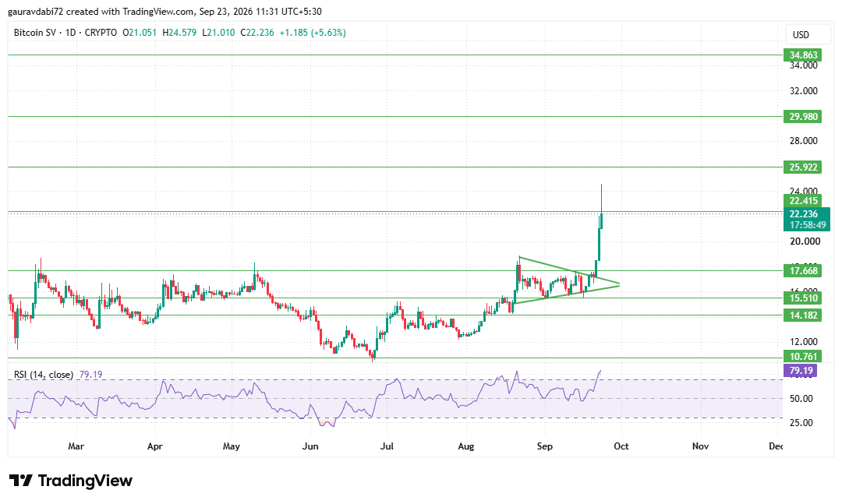Click the Jul label on time axis
This screenshot has height=504, width=842.
(x=387, y=446)
